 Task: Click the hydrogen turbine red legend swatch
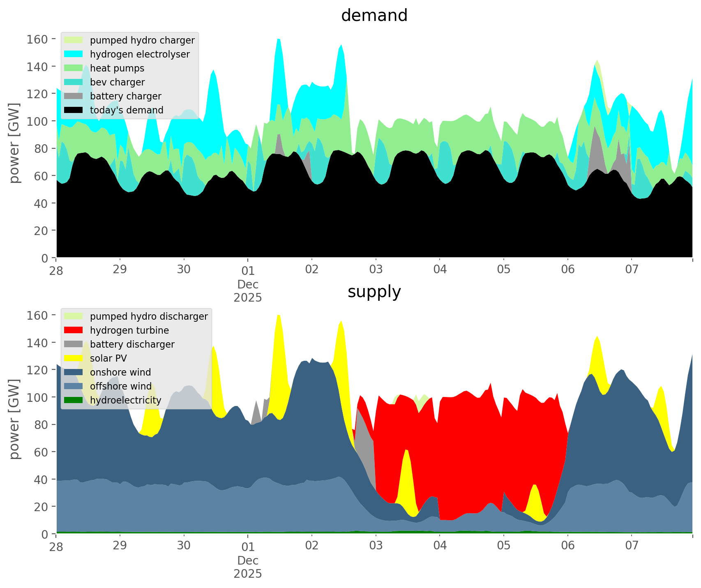[73, 330]
